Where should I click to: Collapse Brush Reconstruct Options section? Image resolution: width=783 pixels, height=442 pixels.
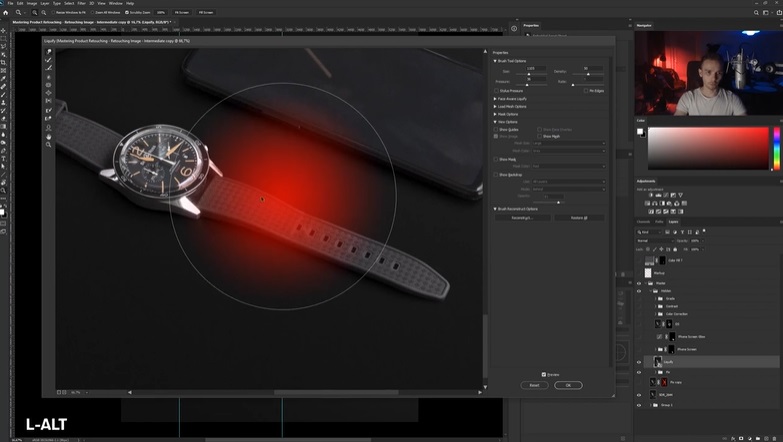tap(495, 209)
